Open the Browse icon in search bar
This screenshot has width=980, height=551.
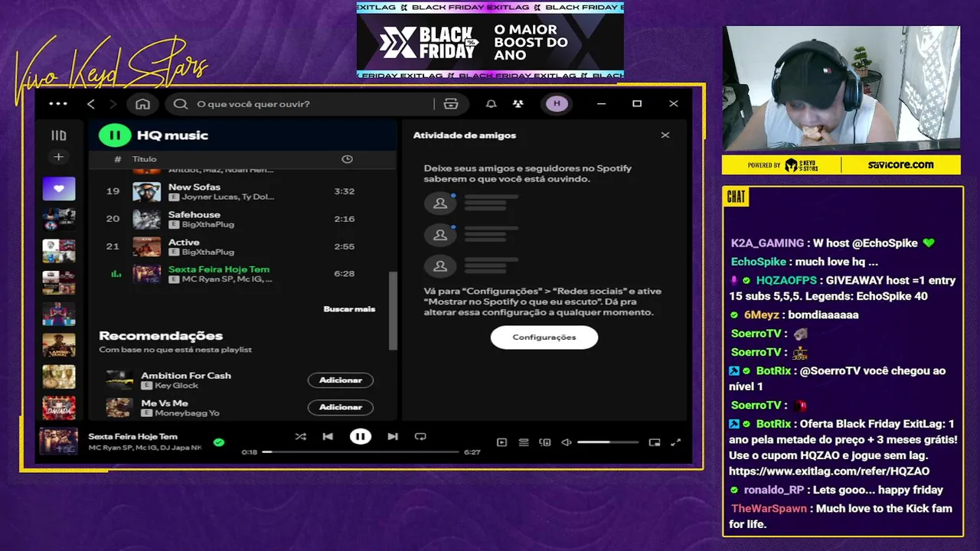click(451, 104)
